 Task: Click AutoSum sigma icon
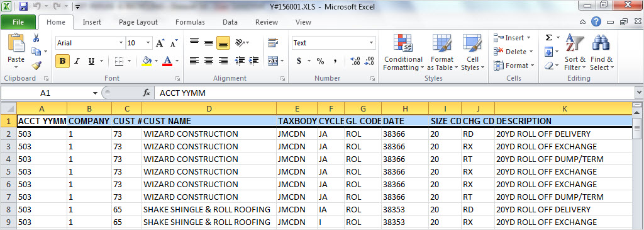point(548,38)
